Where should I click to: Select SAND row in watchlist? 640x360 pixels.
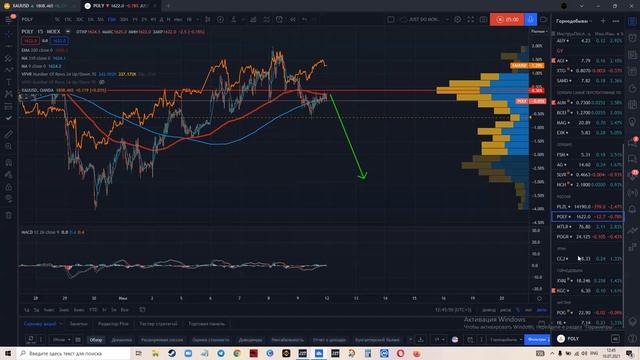tap(588, 81)
